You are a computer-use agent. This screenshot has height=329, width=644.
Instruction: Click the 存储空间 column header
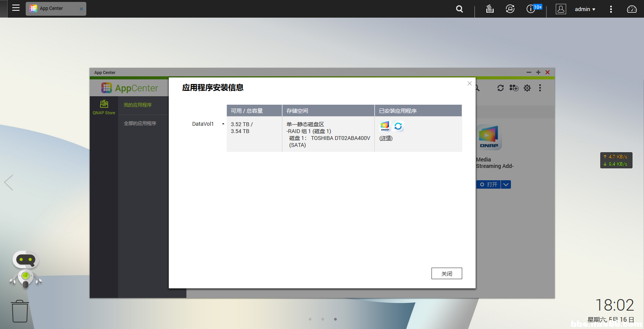328,110
